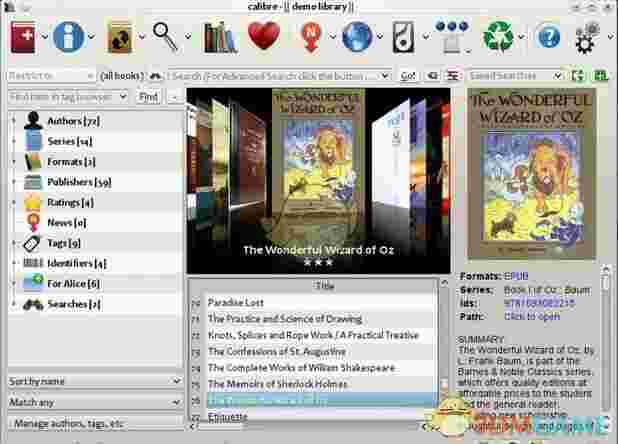Click the large cover in book details panel

pyautogui.click(x=531, y=173)
